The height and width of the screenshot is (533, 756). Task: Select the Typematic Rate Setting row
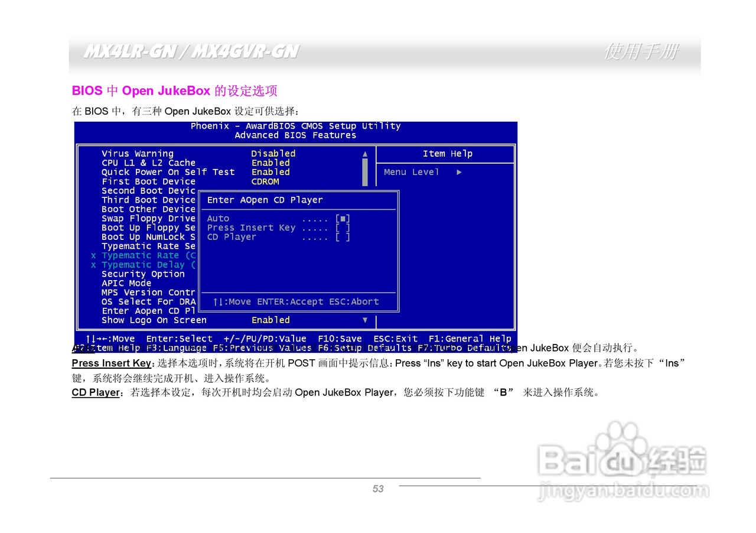[x=148, y=246]
